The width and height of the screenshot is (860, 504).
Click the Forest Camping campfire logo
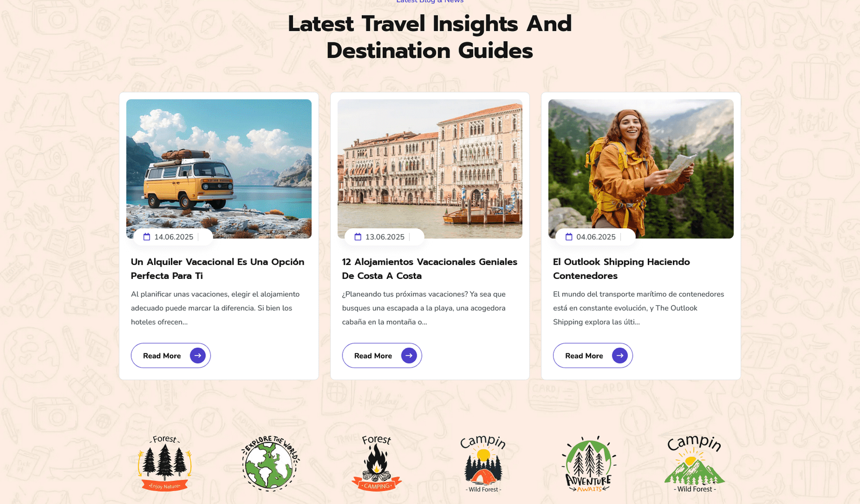(377, 463)
